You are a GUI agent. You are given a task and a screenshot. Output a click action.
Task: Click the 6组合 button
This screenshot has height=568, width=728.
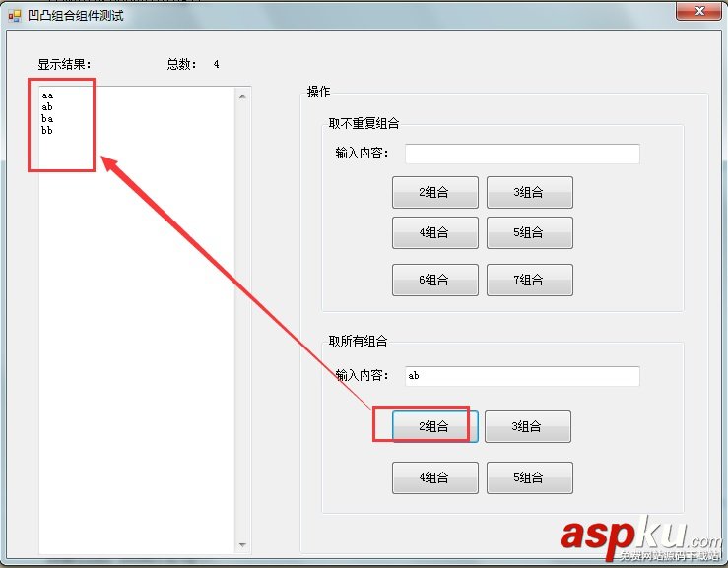point(435,280)
